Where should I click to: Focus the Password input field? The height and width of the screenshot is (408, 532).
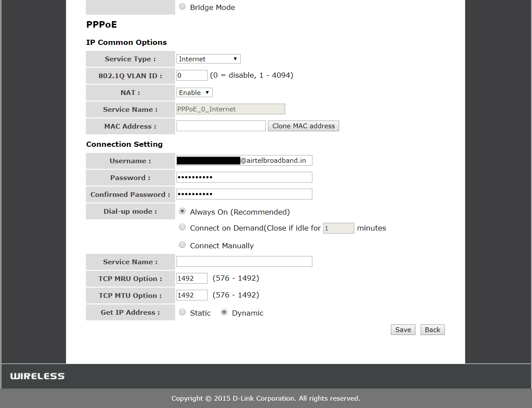[244, 177]
